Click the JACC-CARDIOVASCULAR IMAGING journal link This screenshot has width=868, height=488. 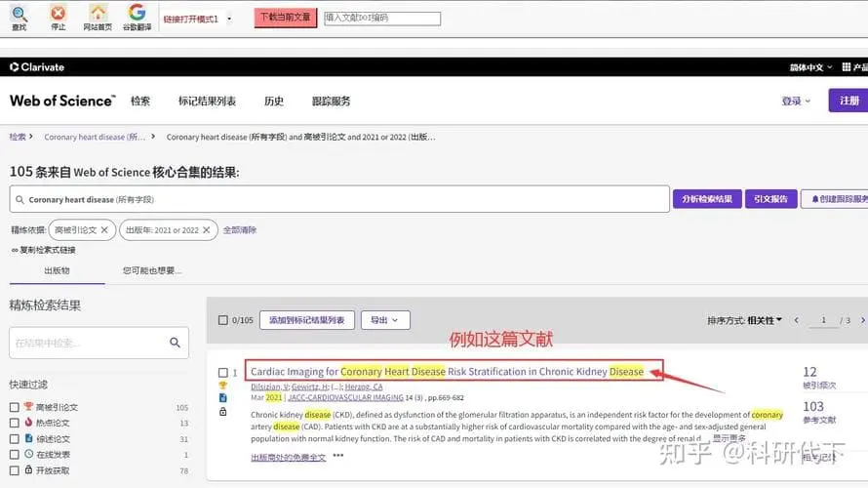[345, 397]
